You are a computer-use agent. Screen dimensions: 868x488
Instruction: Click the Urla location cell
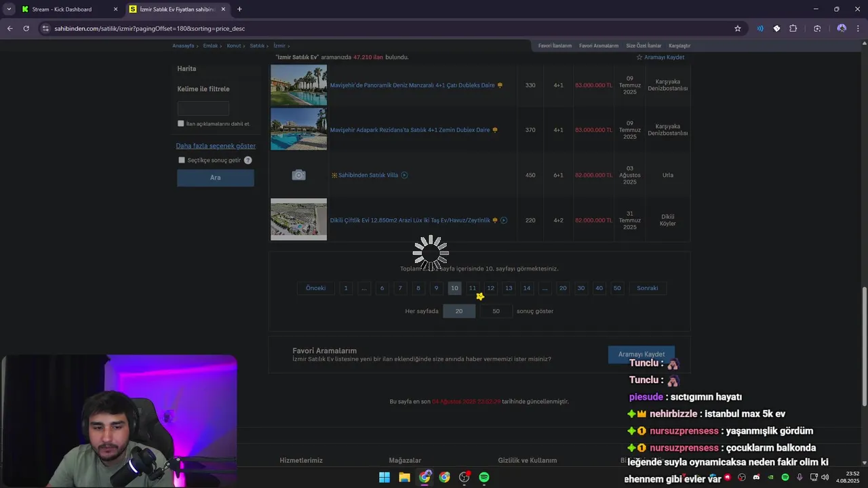click(668, 175)
